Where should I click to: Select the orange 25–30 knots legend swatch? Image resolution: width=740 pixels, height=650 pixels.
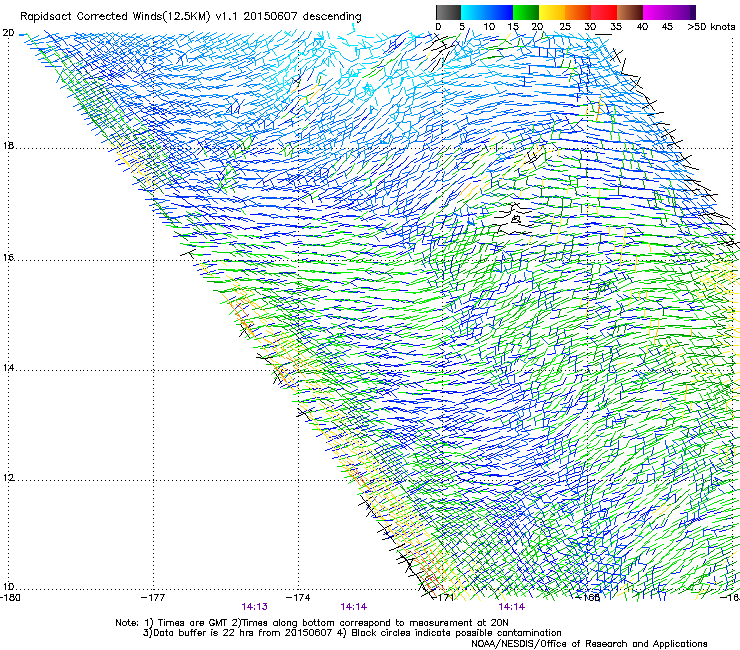(578, 12)
